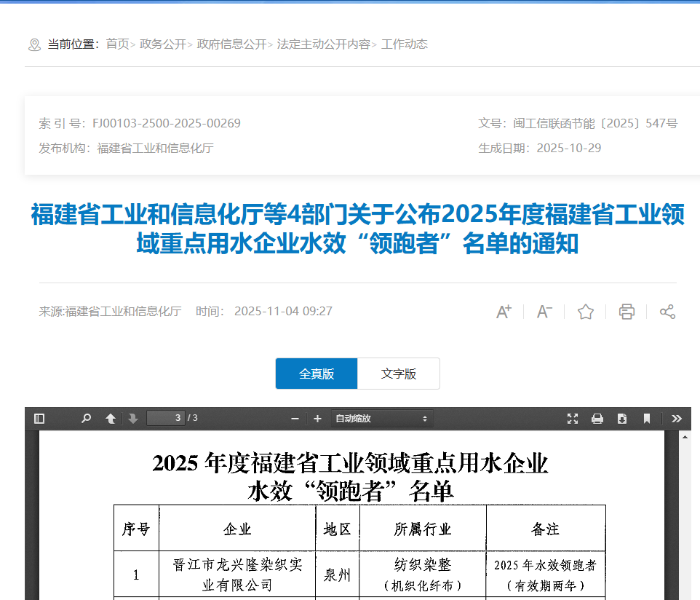Download the PDF document
The width and height of the screenshot is (700, 600).
(622, 419)
